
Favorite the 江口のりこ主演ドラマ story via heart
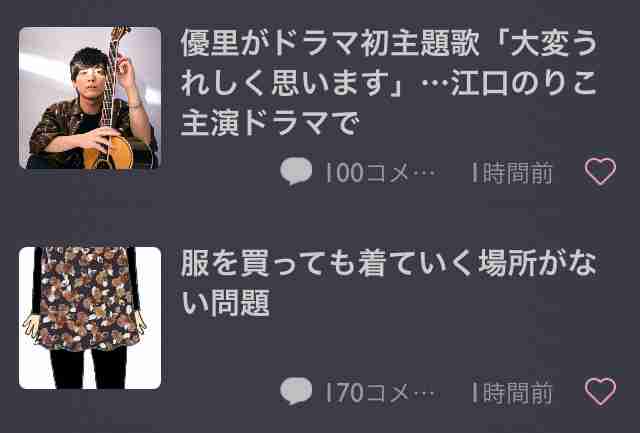[600, 171]
